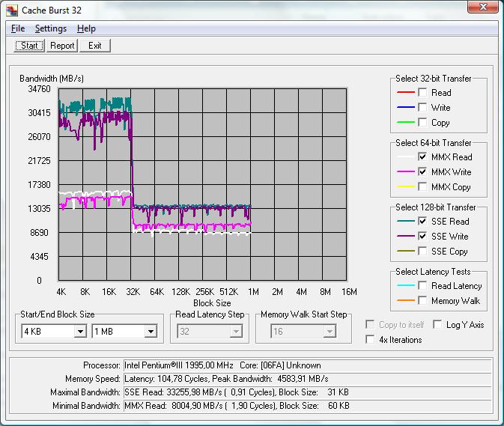The width and height of the screenshot is (504, 426).
Task: Open the Help menu
Action: 86,28
